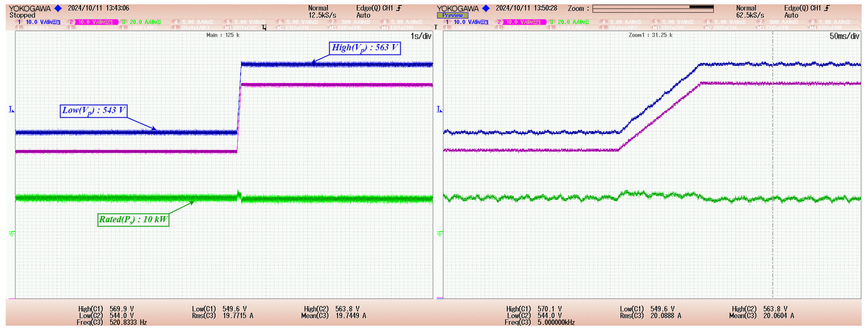Viewport: 868px width, 332px height.
Task: Click the Zoom position bar indicator
Action: pyautogui.click(x=701, y=7)
